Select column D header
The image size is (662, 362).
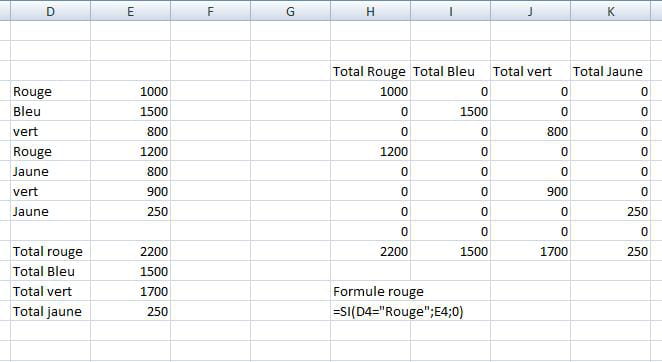(51, 11)
